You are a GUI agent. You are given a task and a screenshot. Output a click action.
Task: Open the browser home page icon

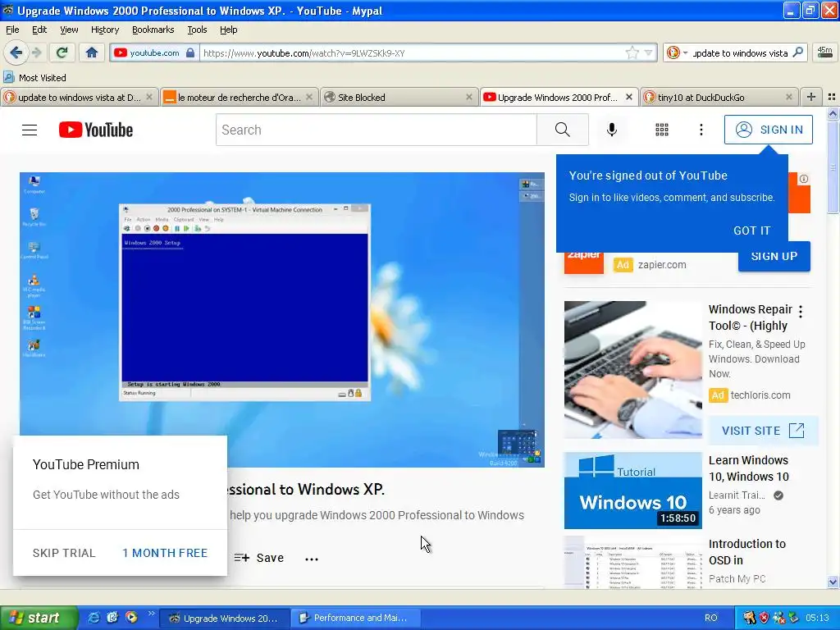[x=92, y=52]
